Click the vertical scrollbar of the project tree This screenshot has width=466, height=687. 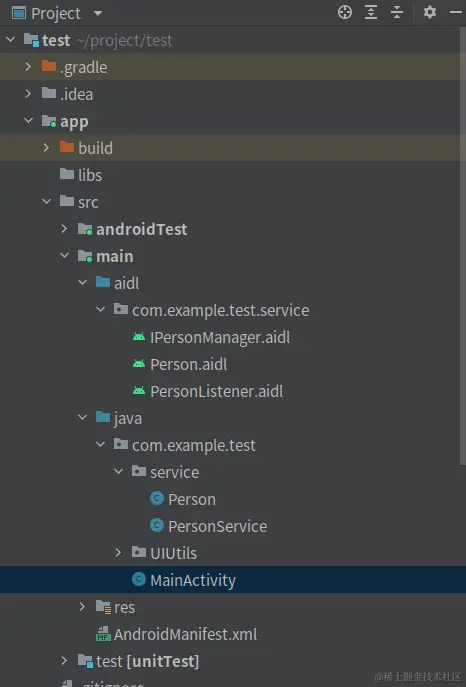tap(462, 245)
